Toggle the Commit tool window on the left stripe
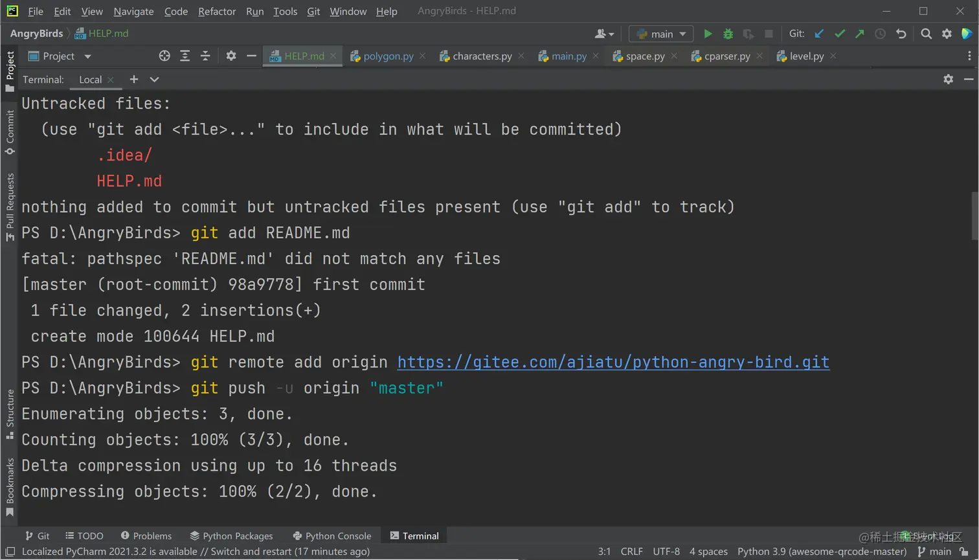 10,132
